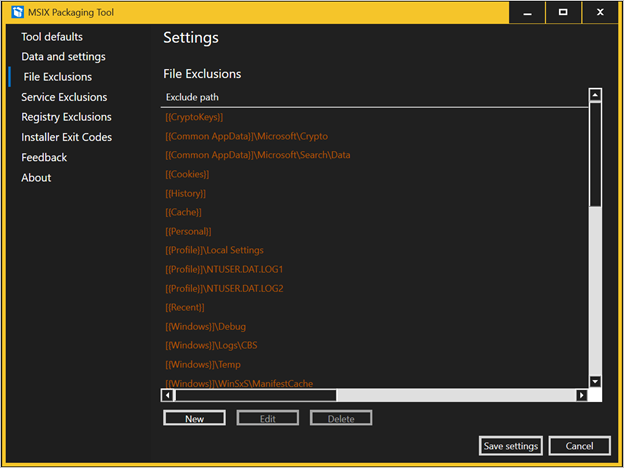
Task: Select the [{Windows}]\Logs\CBS exclusion row
Action: pos(374,345)
